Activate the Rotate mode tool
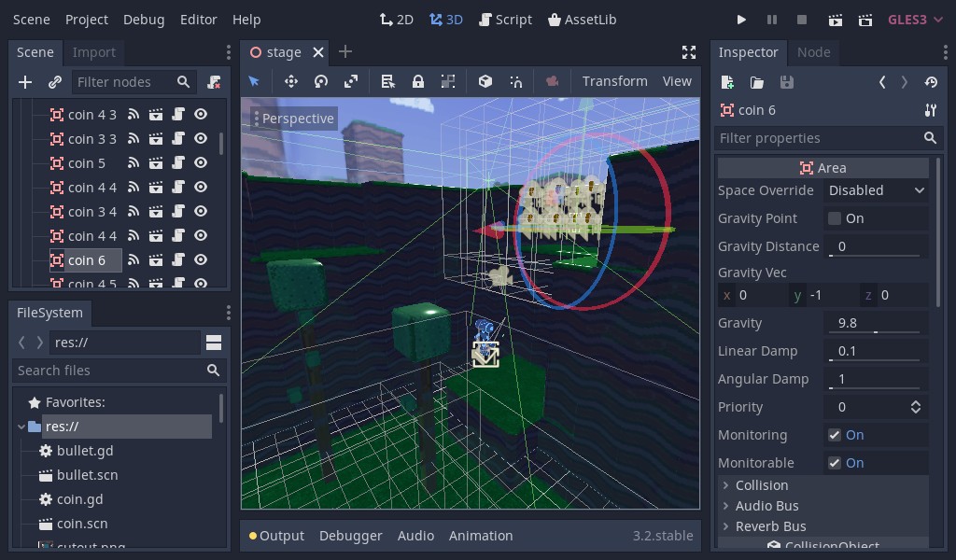The height and width of the screenshot is (560, 956). click(321, 81)
